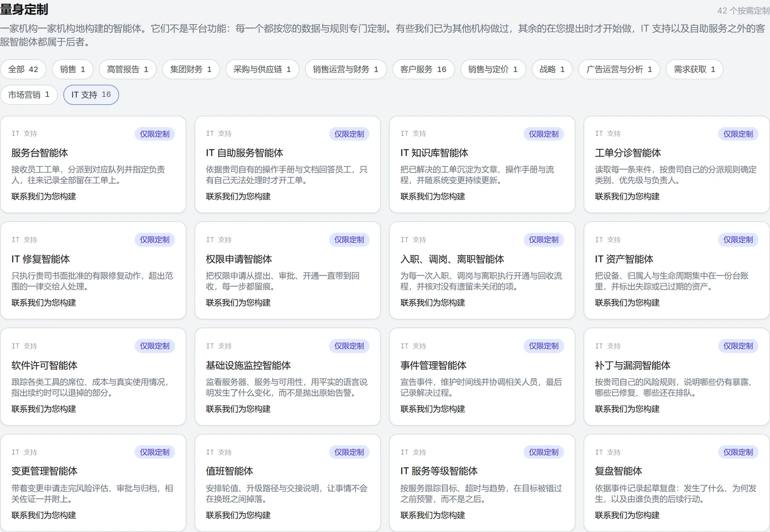Click the active IT 支持 16 chip

point(91,95)
